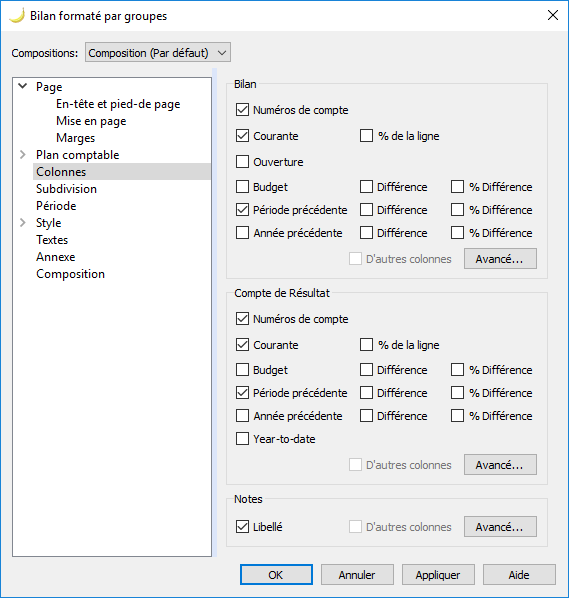Select En-tête et pied-de page item
The image size is (569, 599).
tap(118, 104)
